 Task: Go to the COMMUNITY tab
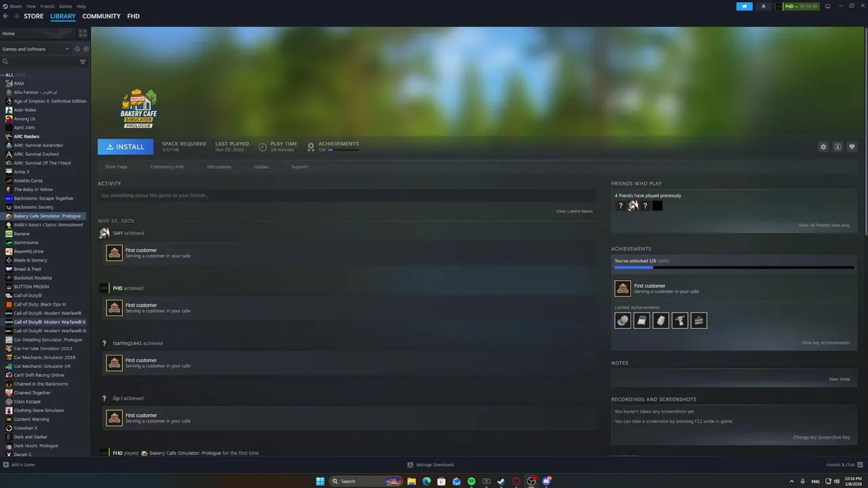pyautogui.click(x=101, y=16)
